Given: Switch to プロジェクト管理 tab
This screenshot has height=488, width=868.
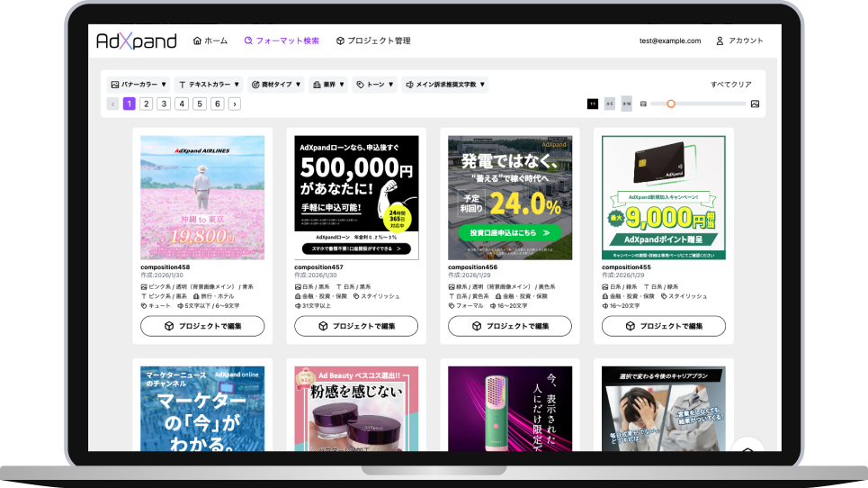Looking at the screenshot, I should (373, 41).
